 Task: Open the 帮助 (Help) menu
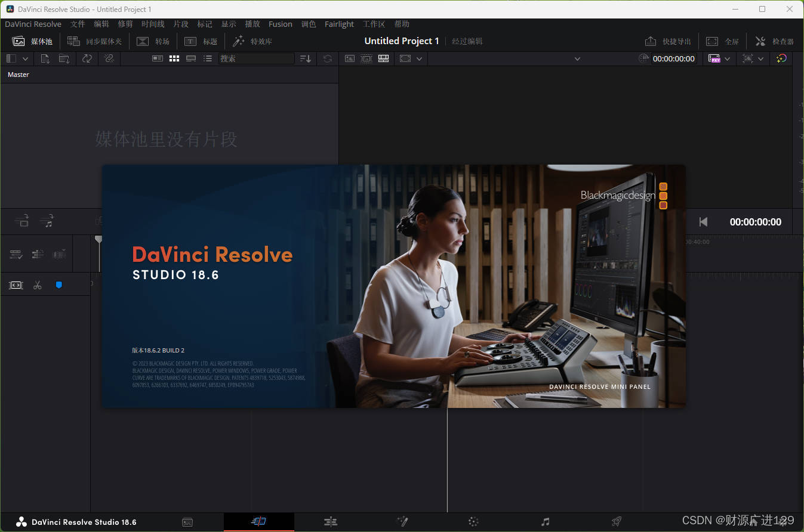(x=402, y=24)
